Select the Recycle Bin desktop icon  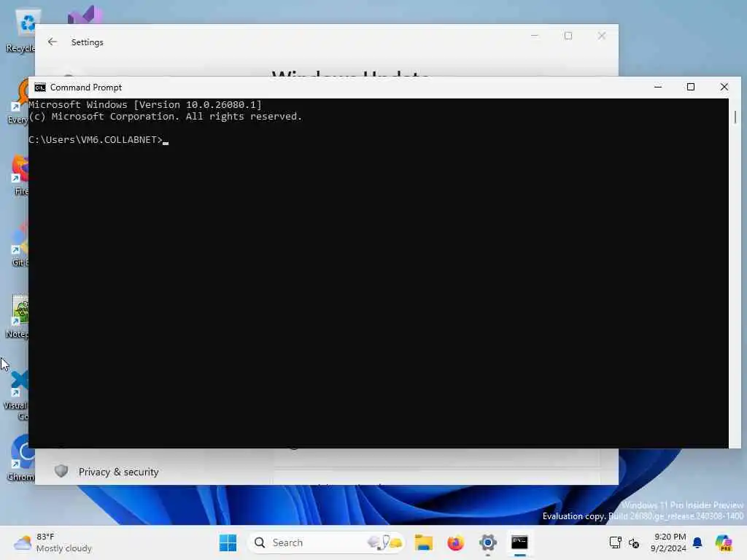[21, 31]
